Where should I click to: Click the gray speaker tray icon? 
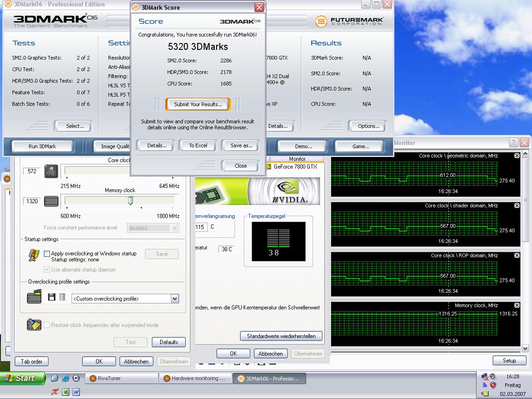[x=493, y=376]
